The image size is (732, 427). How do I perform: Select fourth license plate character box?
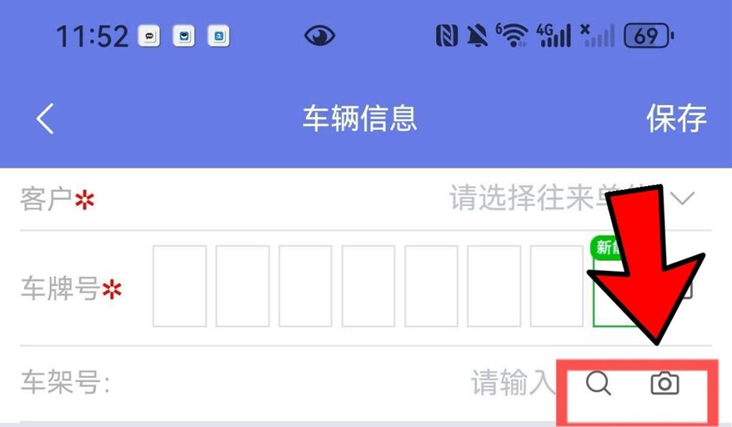(368, 286)
